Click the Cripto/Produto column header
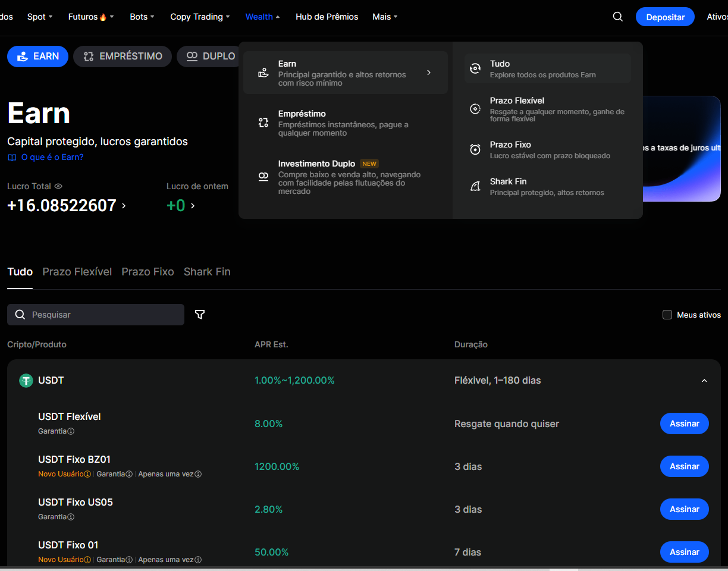This screenshot has width=728, height=571. (37, 344)
